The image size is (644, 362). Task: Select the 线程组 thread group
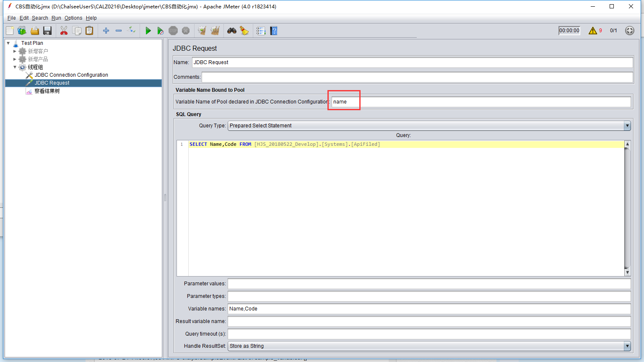(35, 67)
